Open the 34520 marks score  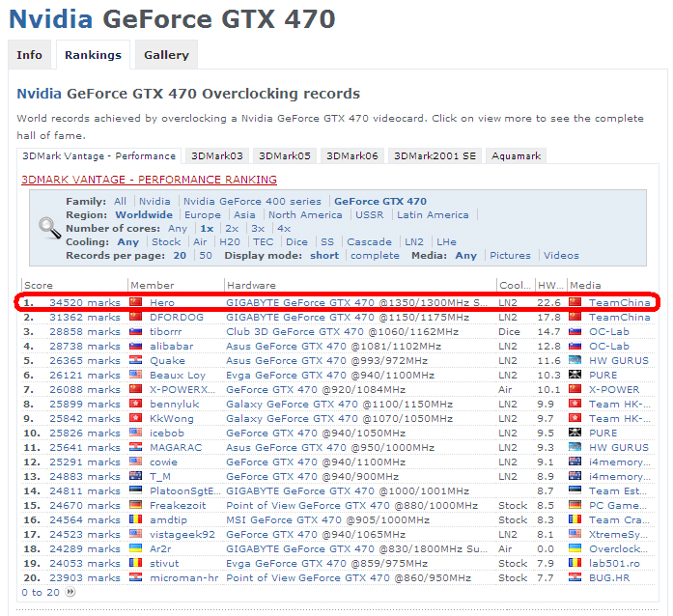click(x=85, y=302)
